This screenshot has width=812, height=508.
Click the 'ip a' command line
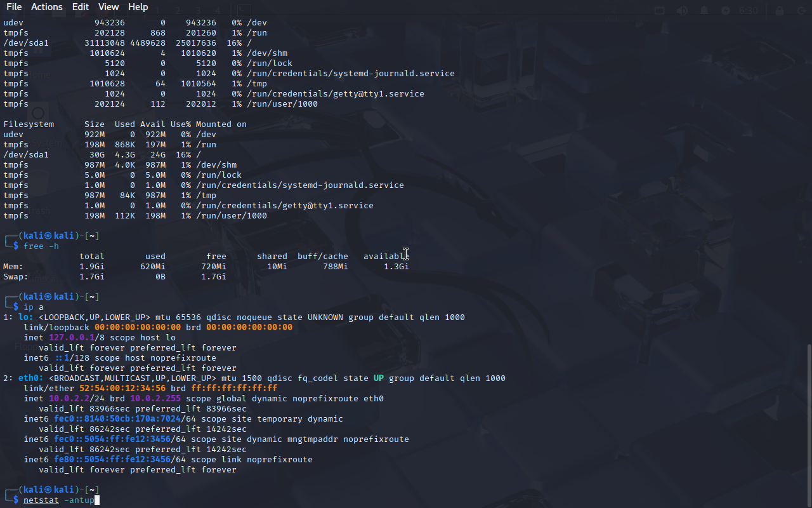coord(34,307)
